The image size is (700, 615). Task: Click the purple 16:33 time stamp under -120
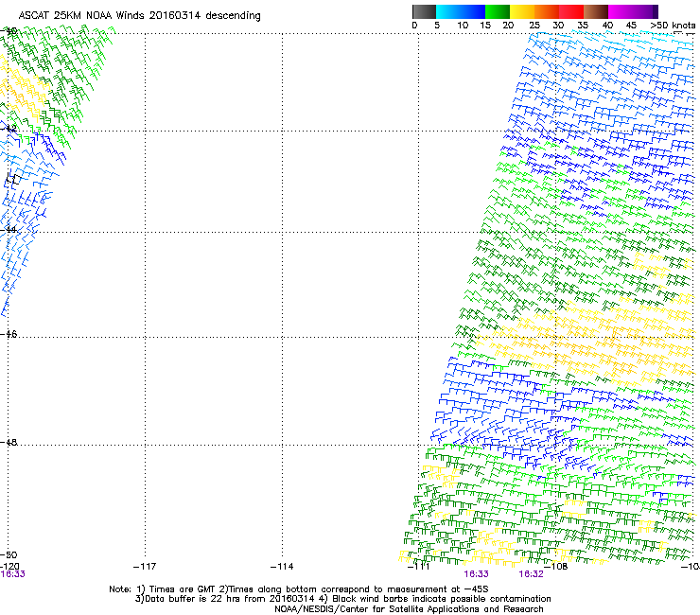12,574
